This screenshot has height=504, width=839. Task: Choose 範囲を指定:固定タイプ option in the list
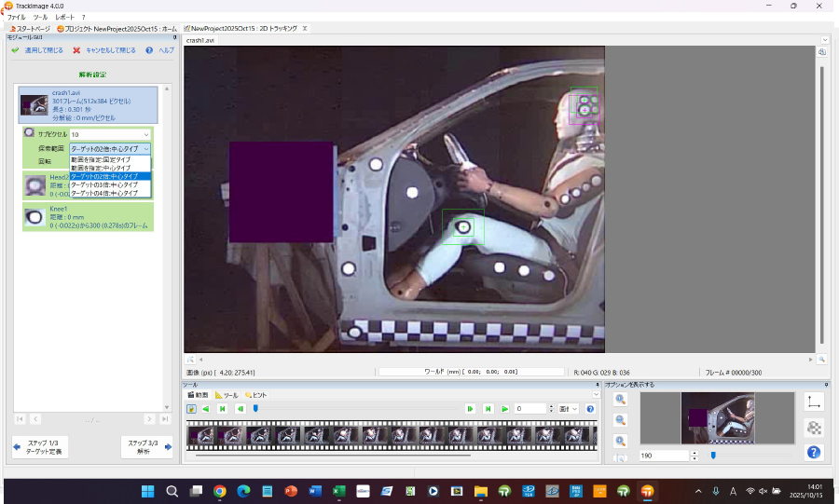pyautogui.click(x=104, y=160)
